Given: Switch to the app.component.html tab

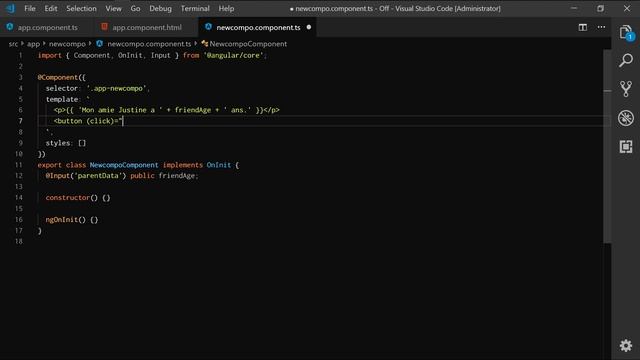Looking at the screenshot, I should [147, 27].
